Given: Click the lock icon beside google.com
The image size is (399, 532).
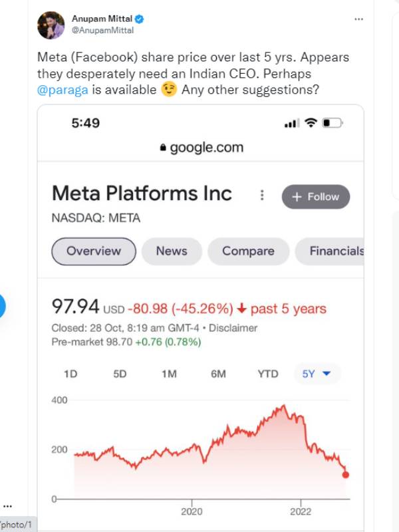Looking at the screenshot, I should 163,148.
